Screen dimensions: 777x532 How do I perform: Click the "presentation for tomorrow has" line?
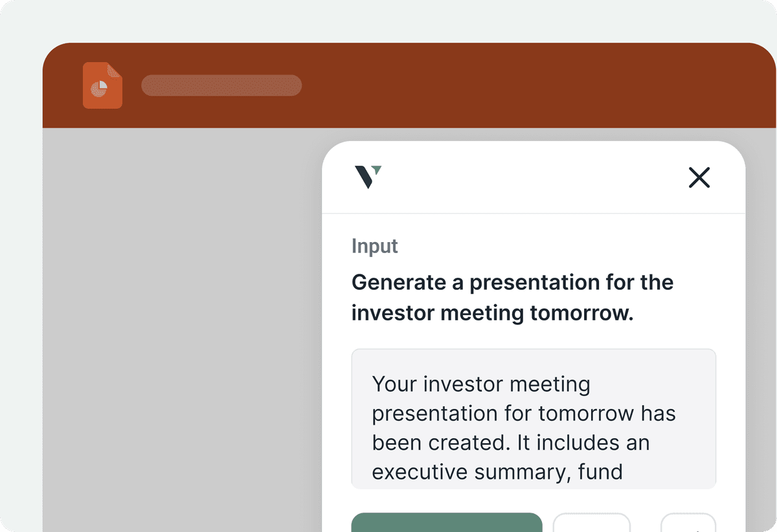click(524, 413)
